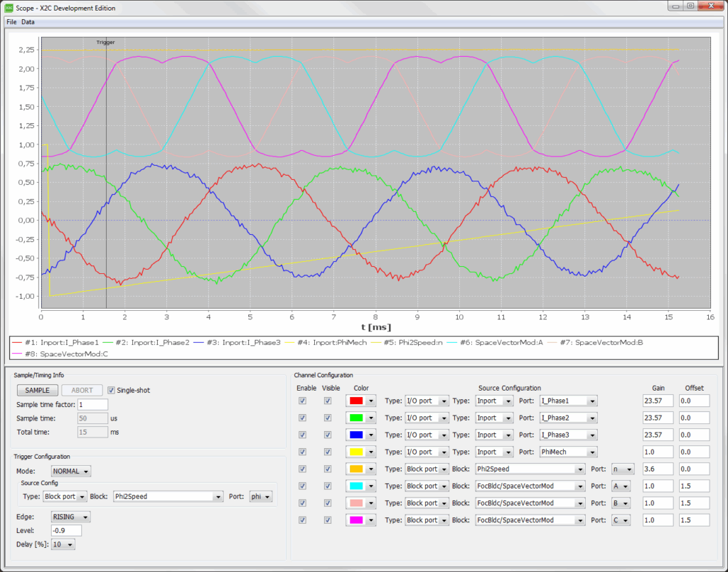Image resolution: width=728 pixels, height=572 pixels.
Task: Edit the trigger Level field
Action: pyautogui.click(x=66, y=530)
